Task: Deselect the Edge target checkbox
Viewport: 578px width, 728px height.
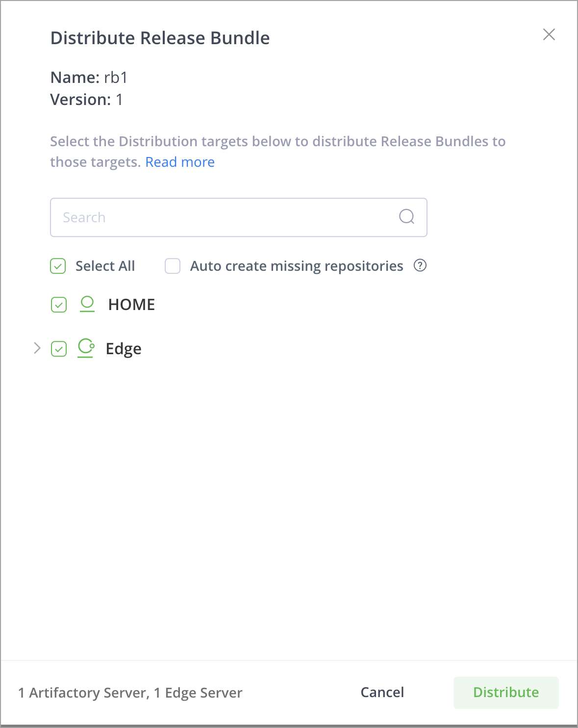Action: pos(59,349)
